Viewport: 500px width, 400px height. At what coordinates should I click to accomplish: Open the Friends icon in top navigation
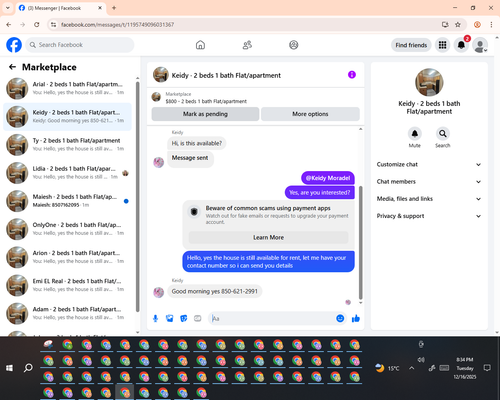tap(247, 45)
